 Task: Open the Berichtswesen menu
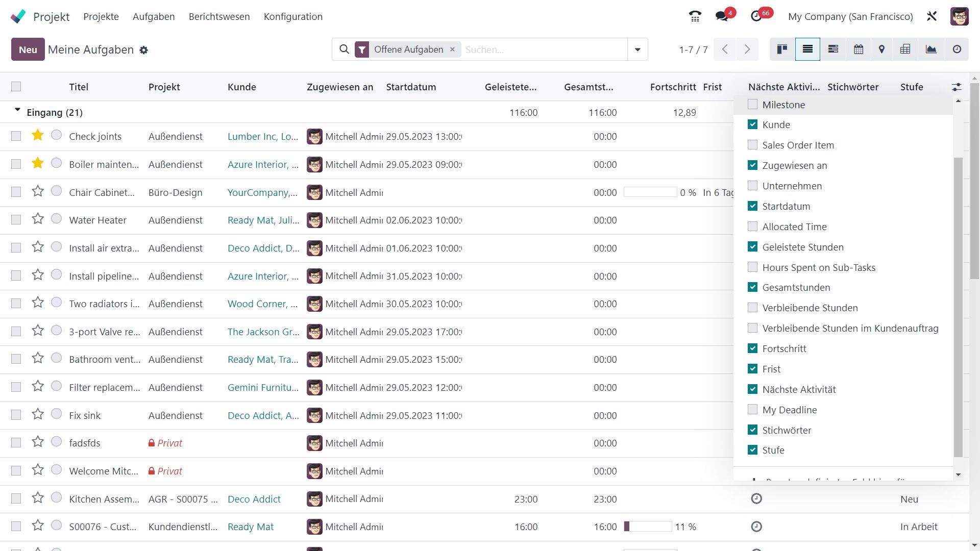point(219,16)
